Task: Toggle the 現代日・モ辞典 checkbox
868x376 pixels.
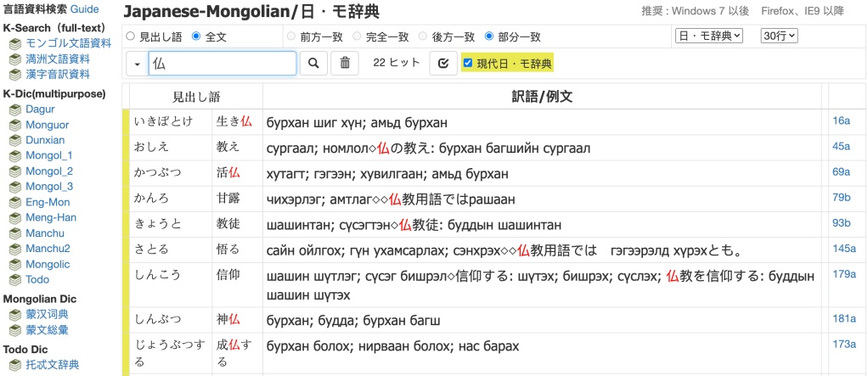Action: pos(468,63)
